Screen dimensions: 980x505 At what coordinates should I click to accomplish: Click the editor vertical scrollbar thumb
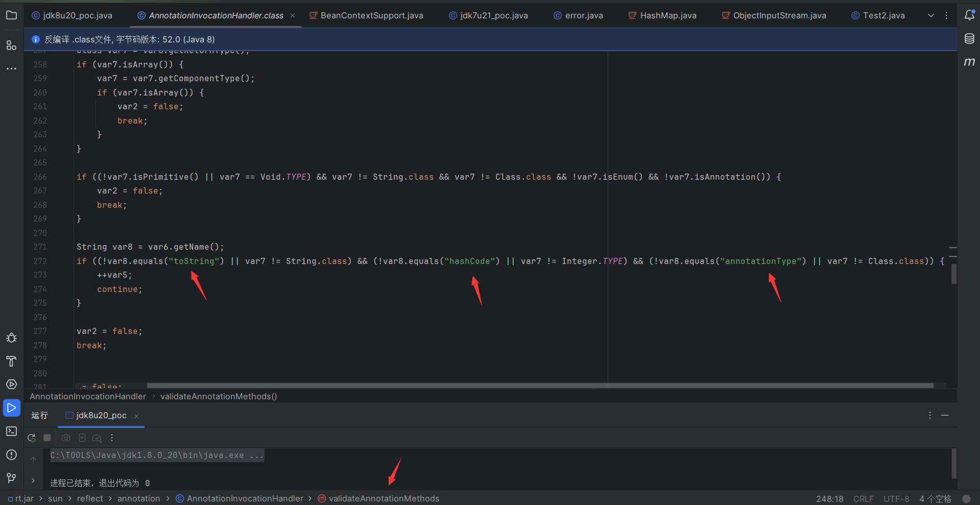pyautogui.click(x=953, y=274)
